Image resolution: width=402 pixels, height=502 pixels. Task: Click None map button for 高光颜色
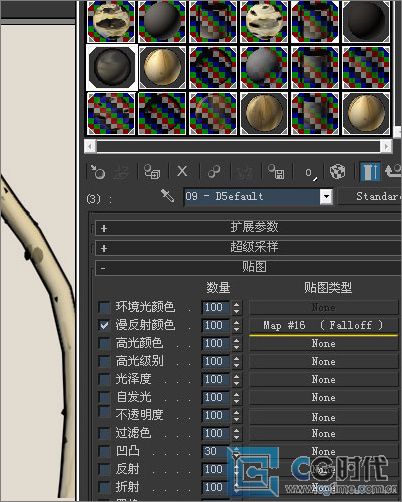(323, 343)
